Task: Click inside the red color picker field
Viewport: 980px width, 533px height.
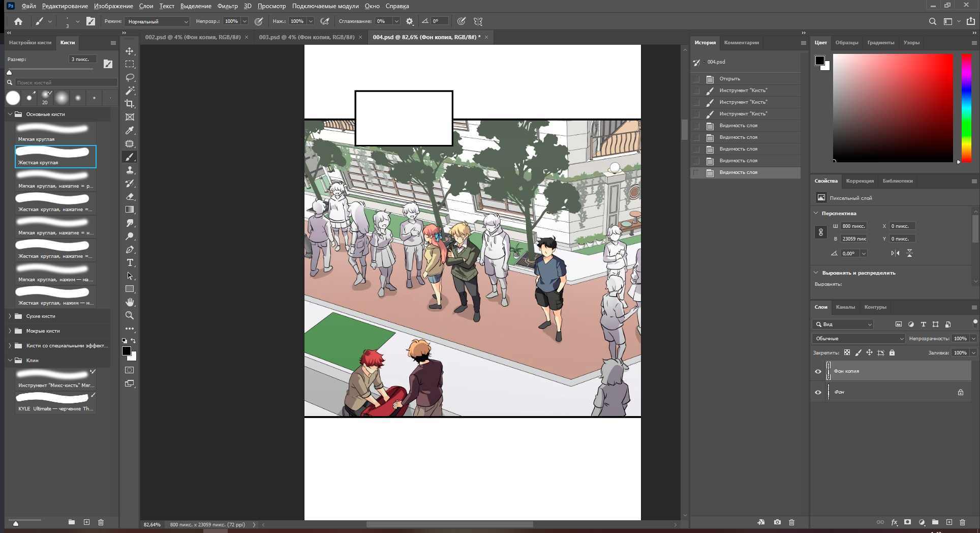Action: 893,108
